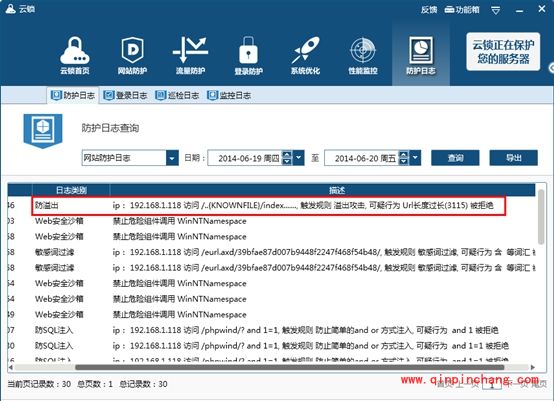This screenshot has height=401, width=554.
Task: Click the horizontal scrollbar thumb of log table
Action: 290,367
